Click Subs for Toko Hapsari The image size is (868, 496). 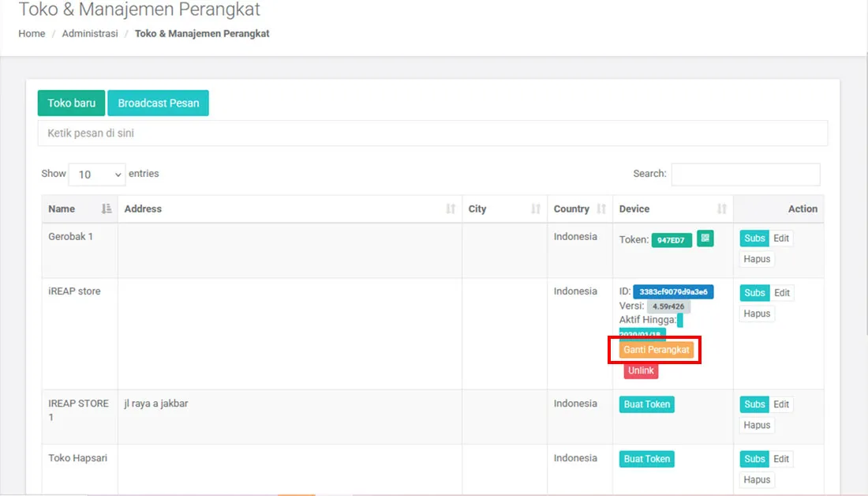754,459
